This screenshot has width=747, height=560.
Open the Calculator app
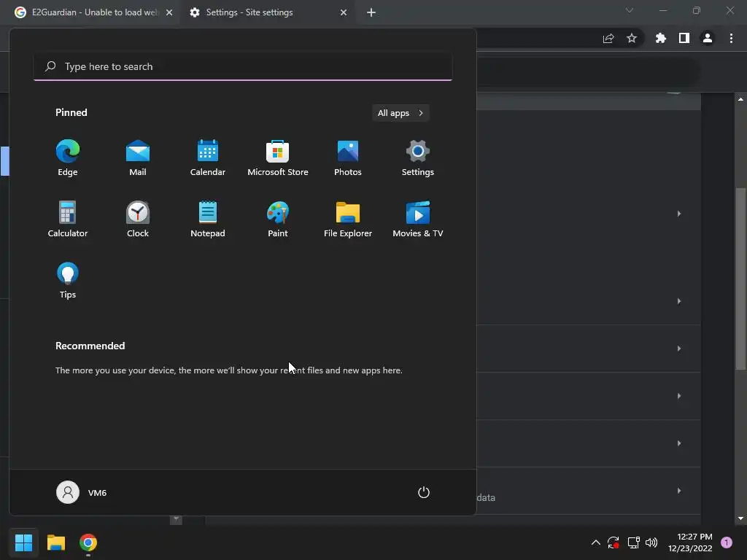tap(68, 219)
